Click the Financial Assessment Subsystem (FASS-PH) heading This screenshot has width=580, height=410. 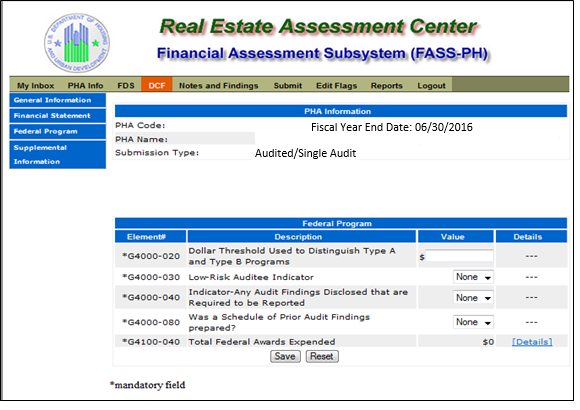click(323, 54)
